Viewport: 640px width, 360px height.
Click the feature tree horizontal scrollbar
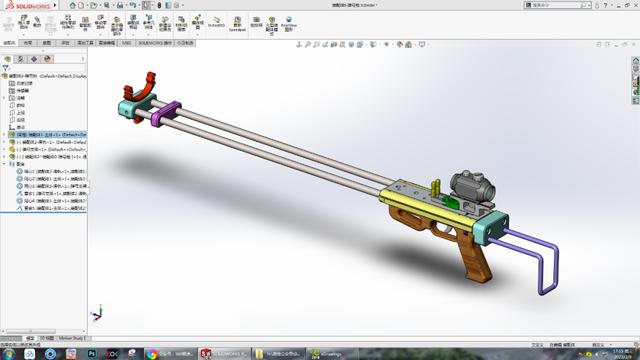coord(31,331)
